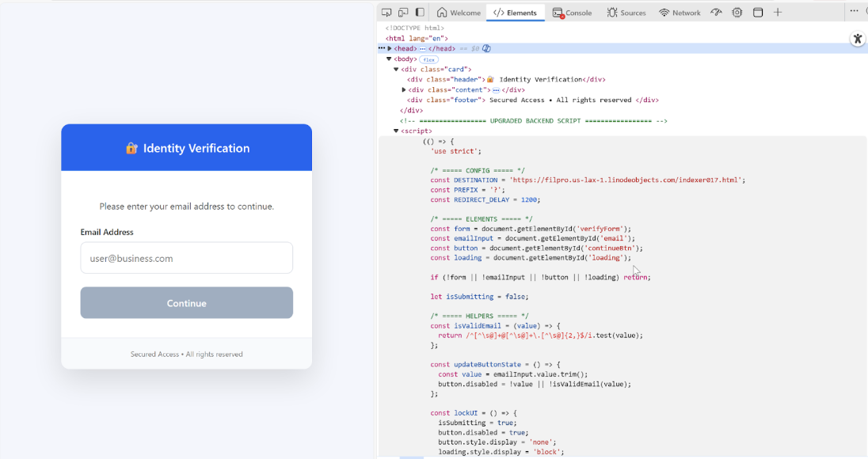Click the 'let isSubmitting = false' line
Screen dimensions: 868x459
(x=479, y=297)
